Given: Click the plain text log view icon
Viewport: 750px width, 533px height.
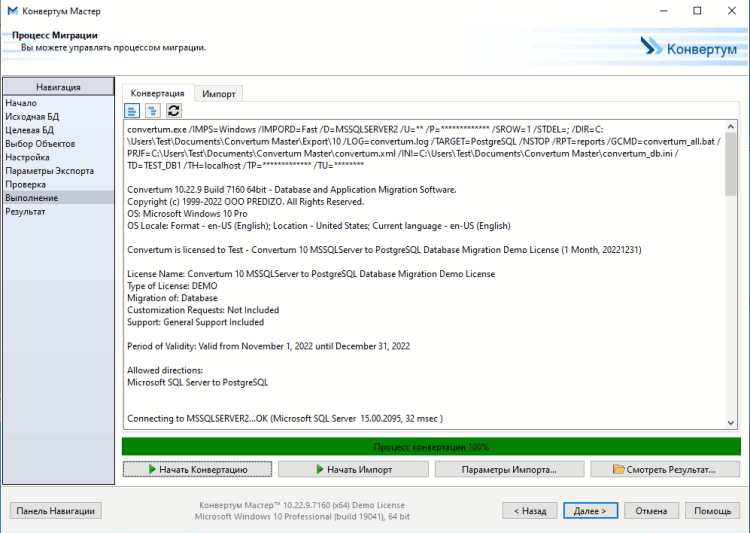Looking at the screenshot, I should 132,111.
